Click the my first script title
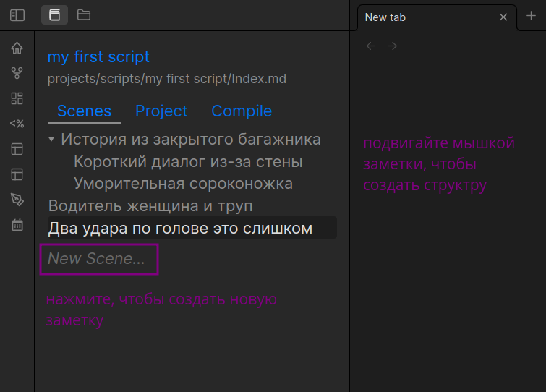The height and width of the screenshot is (392, 546). 98,56
